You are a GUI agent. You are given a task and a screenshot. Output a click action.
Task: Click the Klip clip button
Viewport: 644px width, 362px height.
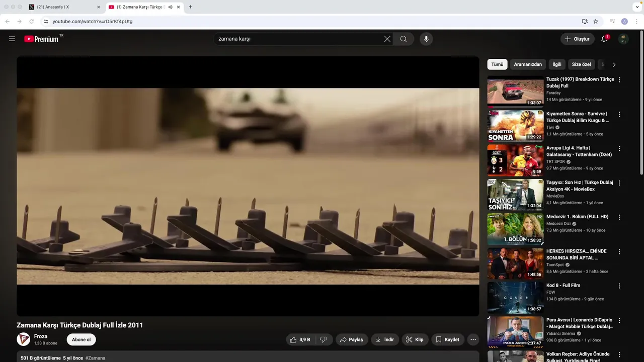pos(415,339)
